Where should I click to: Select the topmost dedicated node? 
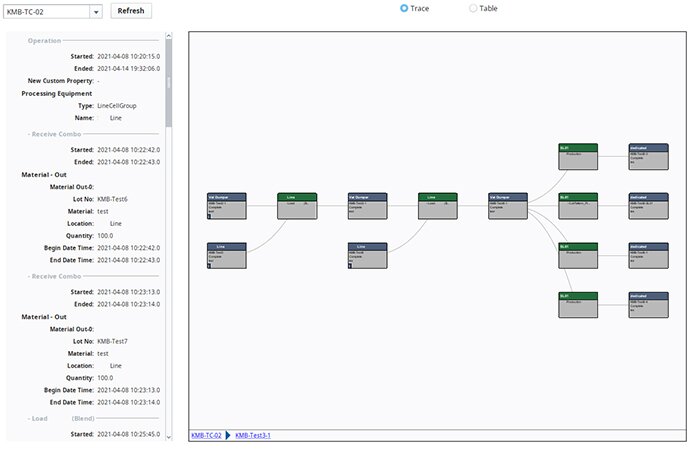click(x=648, y=157)
